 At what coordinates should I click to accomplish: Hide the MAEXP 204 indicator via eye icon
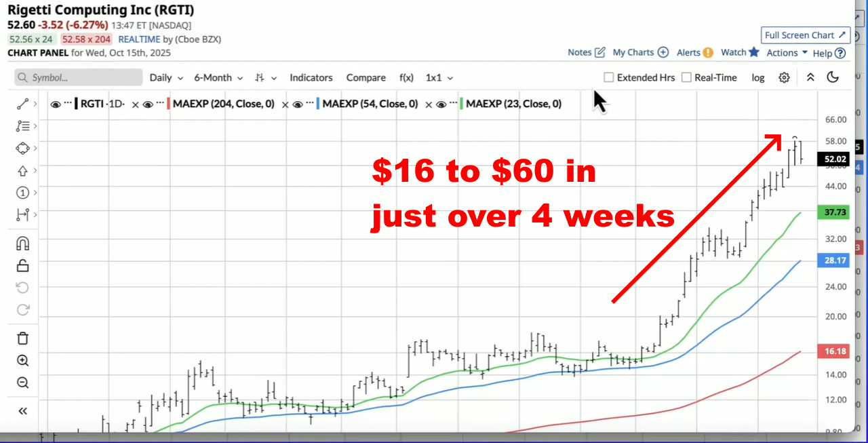(x=147, y=104)
